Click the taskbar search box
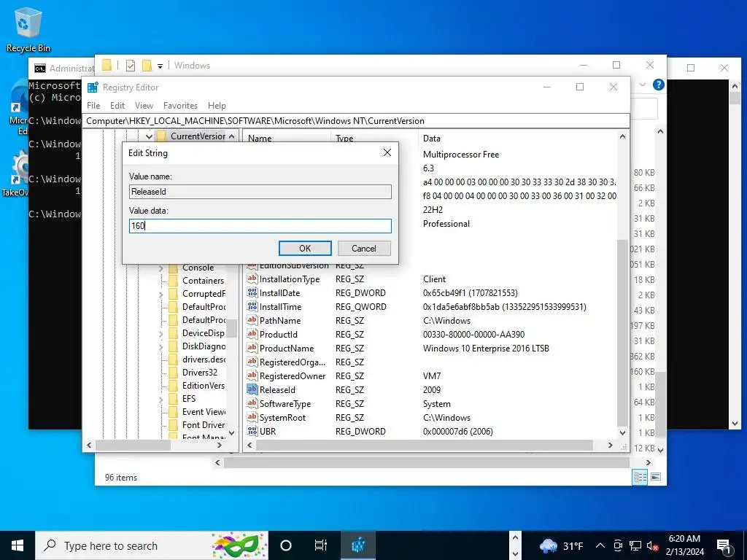Screen dimensions: 747x560 (x=152, y=545)
